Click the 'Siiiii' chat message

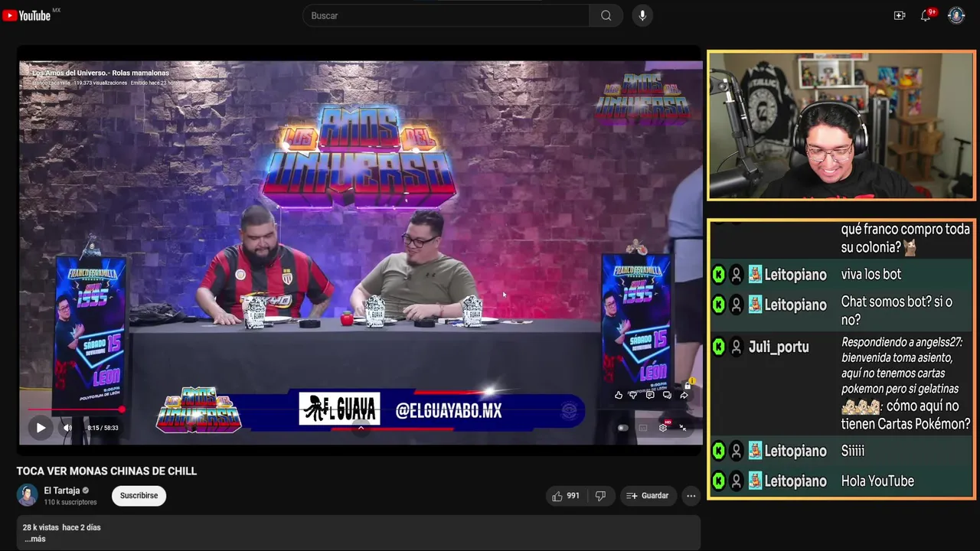853,451
